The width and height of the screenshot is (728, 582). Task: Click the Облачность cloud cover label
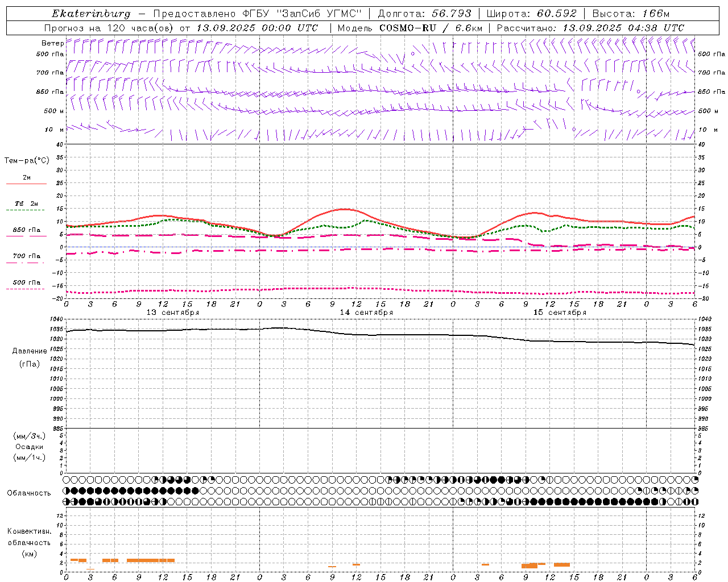click(29, 493)
